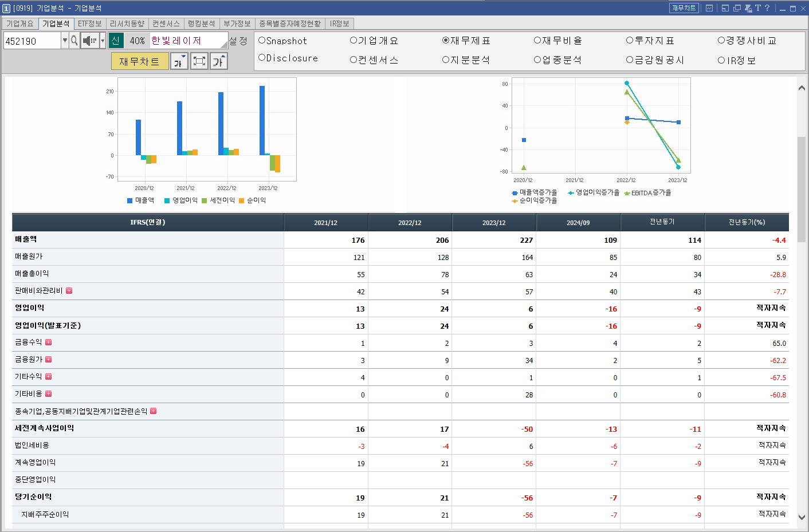The height and width of the screenshot is (532, 809).
Task: Expand the 기타수익 plus icon
Action: click(x=49, y=377)
